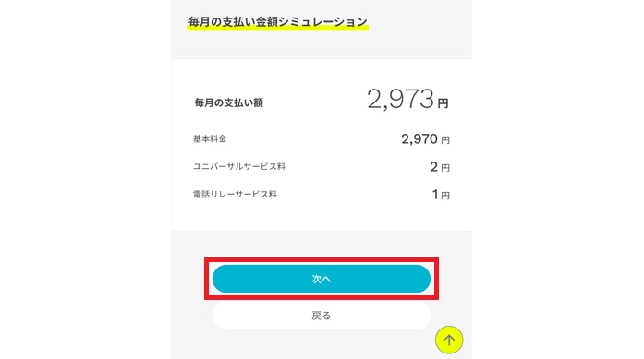Click the シミュレーション word in the heading
644x359 pixels.
pos(322,22)
